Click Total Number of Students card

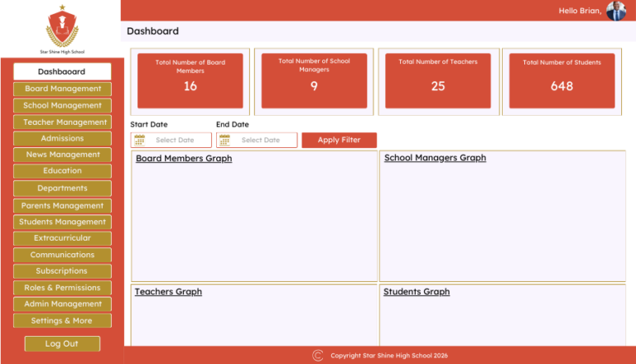click(x=561, y=80)
